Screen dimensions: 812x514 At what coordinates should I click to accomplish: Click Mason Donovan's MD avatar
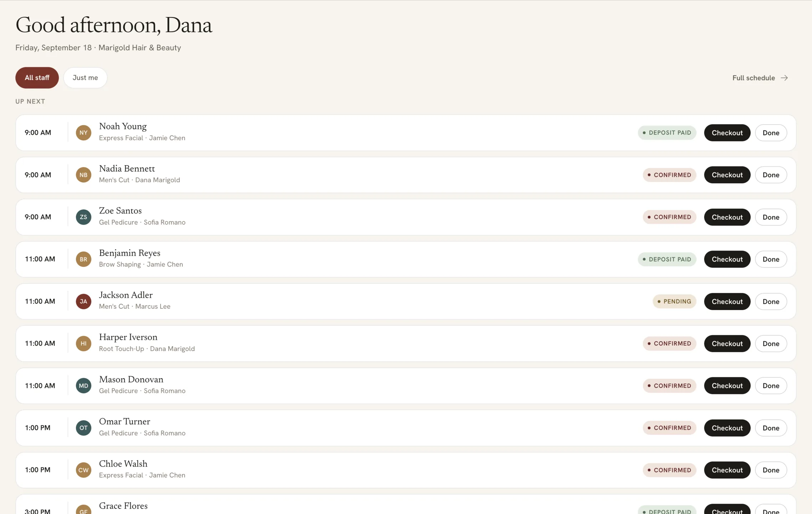tap(83, 386)
